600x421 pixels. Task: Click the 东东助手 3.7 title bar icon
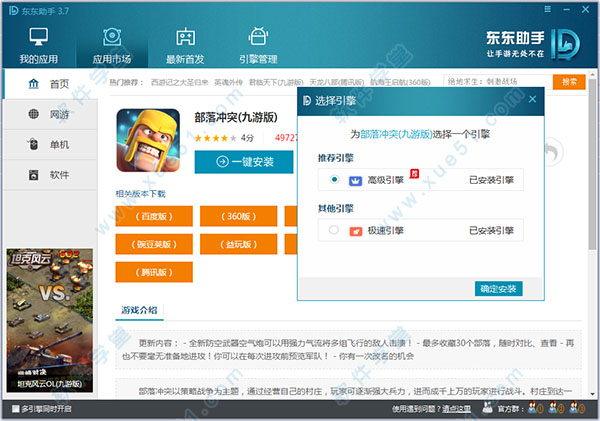13,11
